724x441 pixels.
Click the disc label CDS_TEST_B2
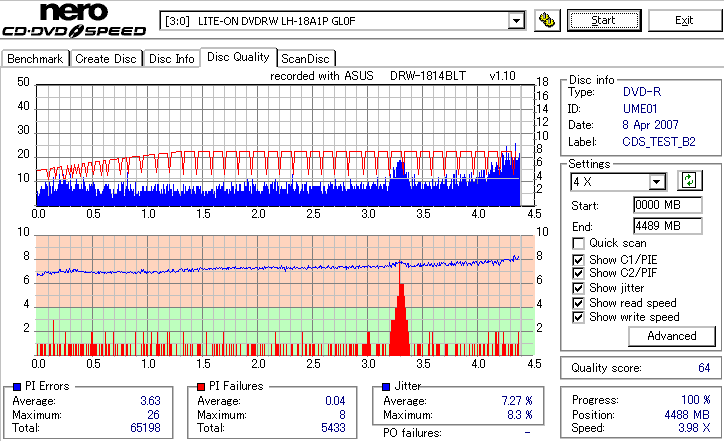click(658, 142)
